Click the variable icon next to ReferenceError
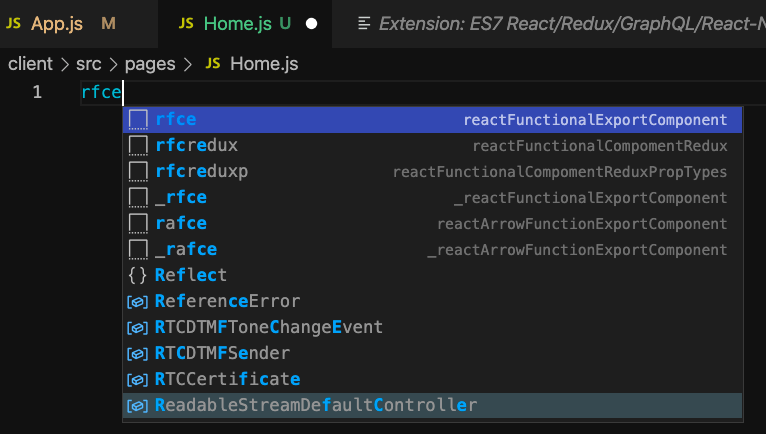This screenshot has height=434, width=766. pyautogui.click(x=138, y=301)
